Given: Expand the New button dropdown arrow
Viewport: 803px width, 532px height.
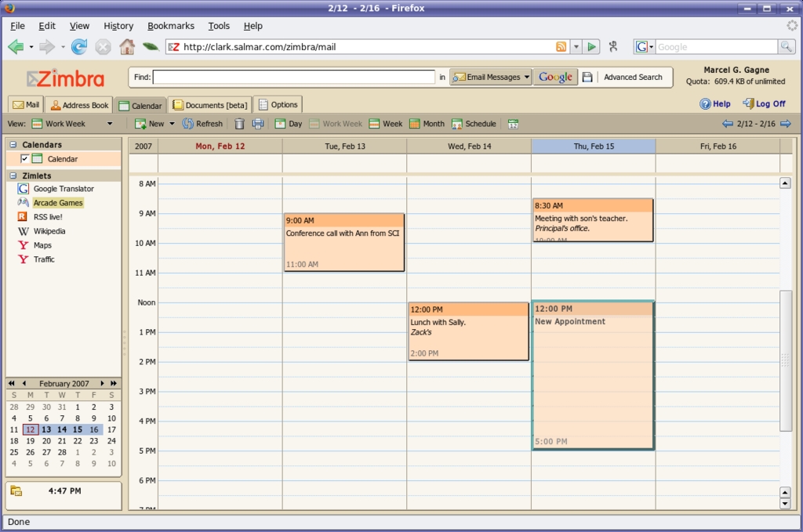Looking at the screenshot, I should [172, 124].
